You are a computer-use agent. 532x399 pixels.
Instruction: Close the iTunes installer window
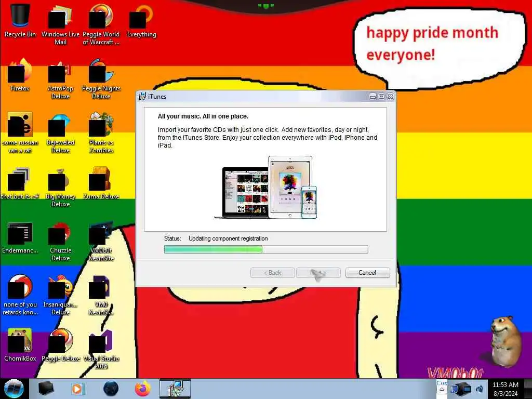tap(391, 96)
